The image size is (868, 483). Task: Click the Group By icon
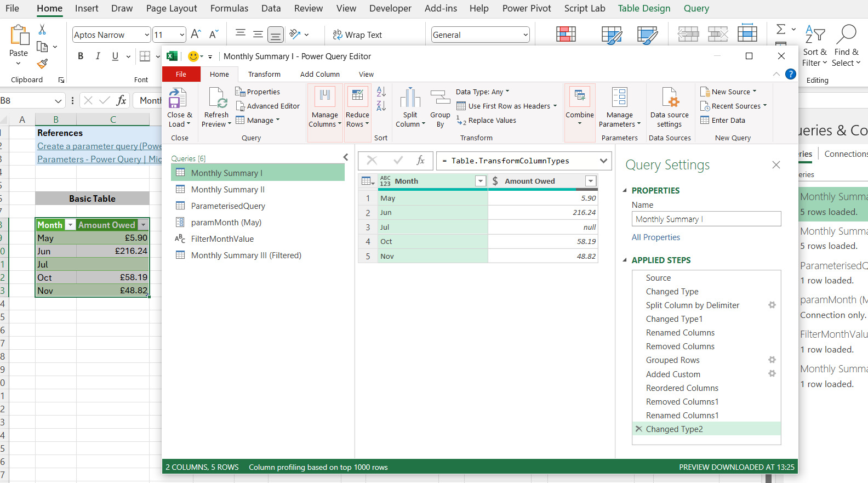click(440, 98)
